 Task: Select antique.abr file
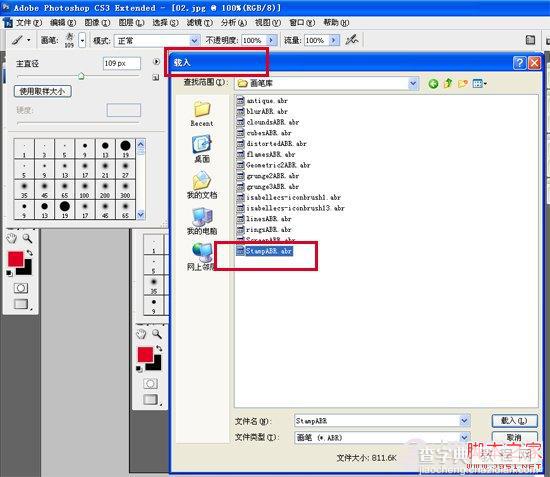click(x=262, y=101)
